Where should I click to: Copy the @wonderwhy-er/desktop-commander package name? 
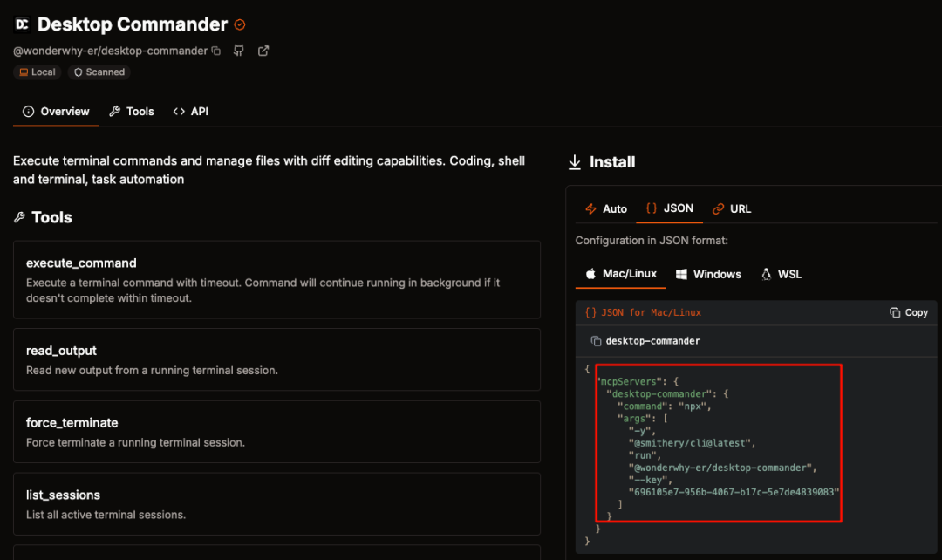216,51
